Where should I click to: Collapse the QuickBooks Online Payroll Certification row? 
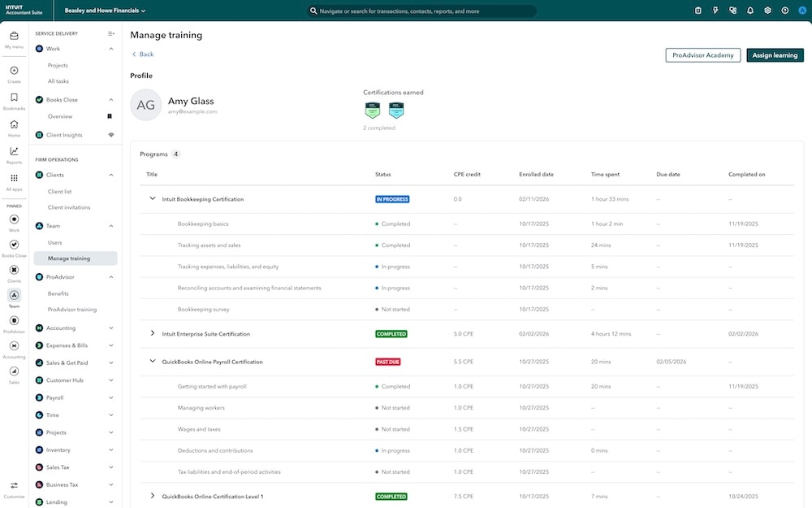click(x=152, y=362)
